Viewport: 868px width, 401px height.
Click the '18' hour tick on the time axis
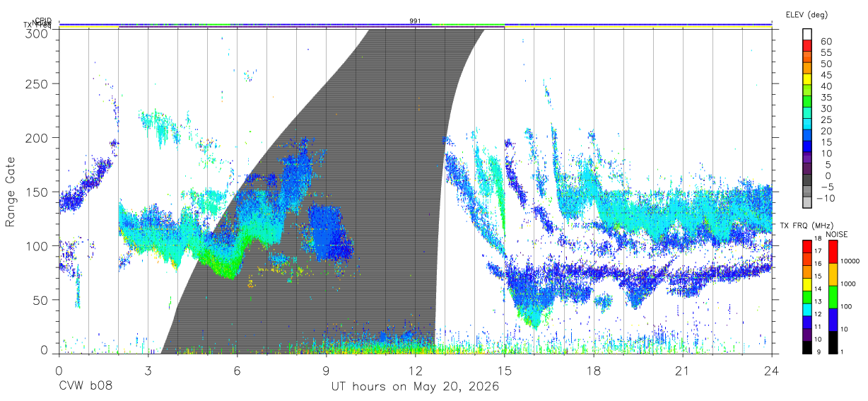594,370
